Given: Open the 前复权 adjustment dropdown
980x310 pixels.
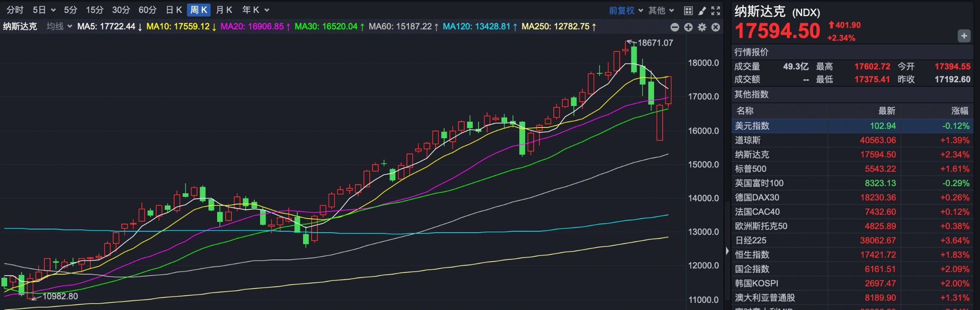Looking at the screenshot, I should pos(625,10).
